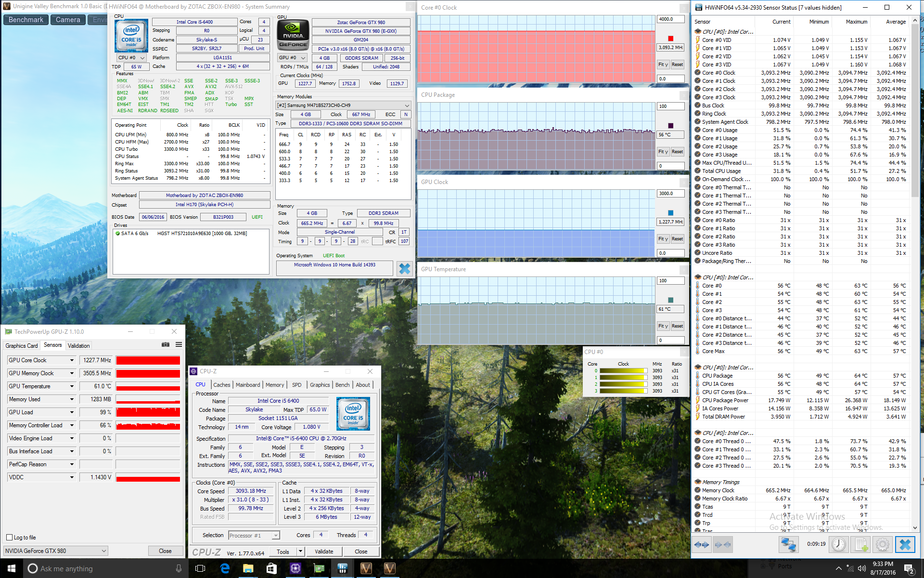This screenshot has width=924, height=578.
Task: Click the GPU-Z screenshot camera icon
Action: click(166, 344)
